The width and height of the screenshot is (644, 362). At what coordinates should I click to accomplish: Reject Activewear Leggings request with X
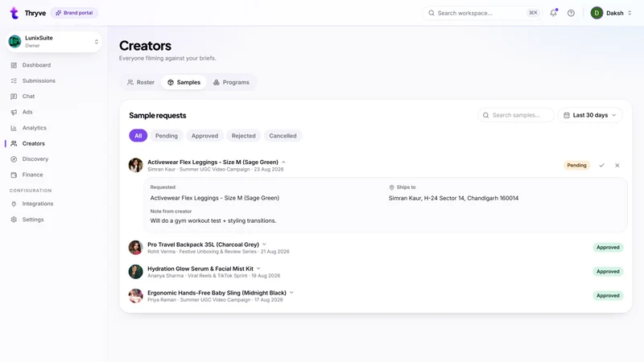click(x=617, y=166)
